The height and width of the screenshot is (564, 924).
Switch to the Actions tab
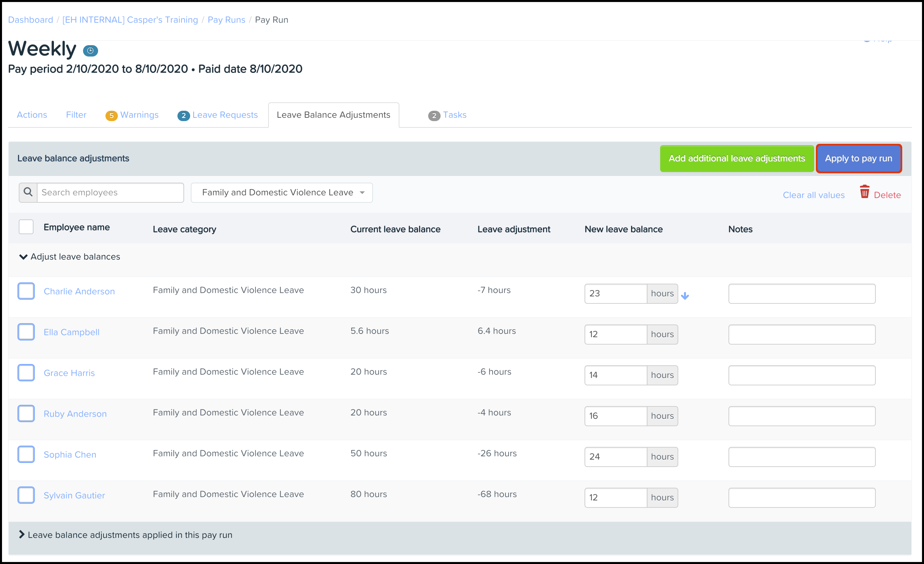point(32,115)
